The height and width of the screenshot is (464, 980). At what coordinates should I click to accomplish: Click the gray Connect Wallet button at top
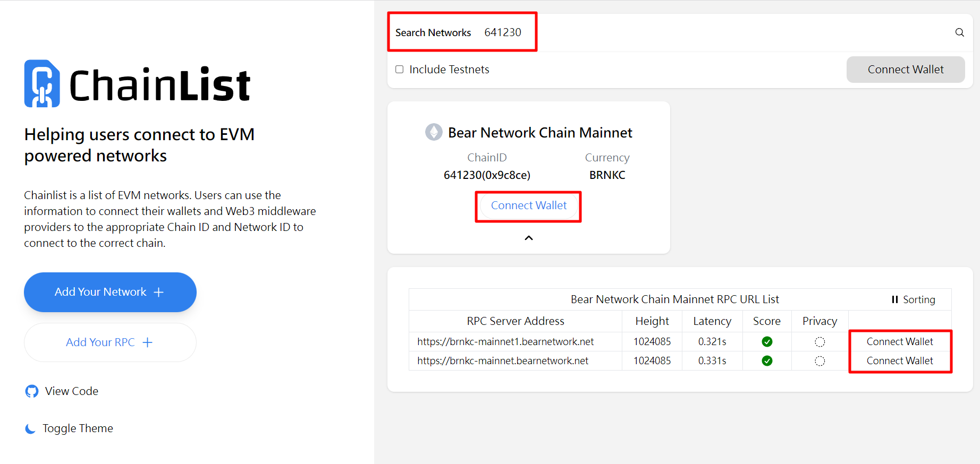[x=905, y=70]
